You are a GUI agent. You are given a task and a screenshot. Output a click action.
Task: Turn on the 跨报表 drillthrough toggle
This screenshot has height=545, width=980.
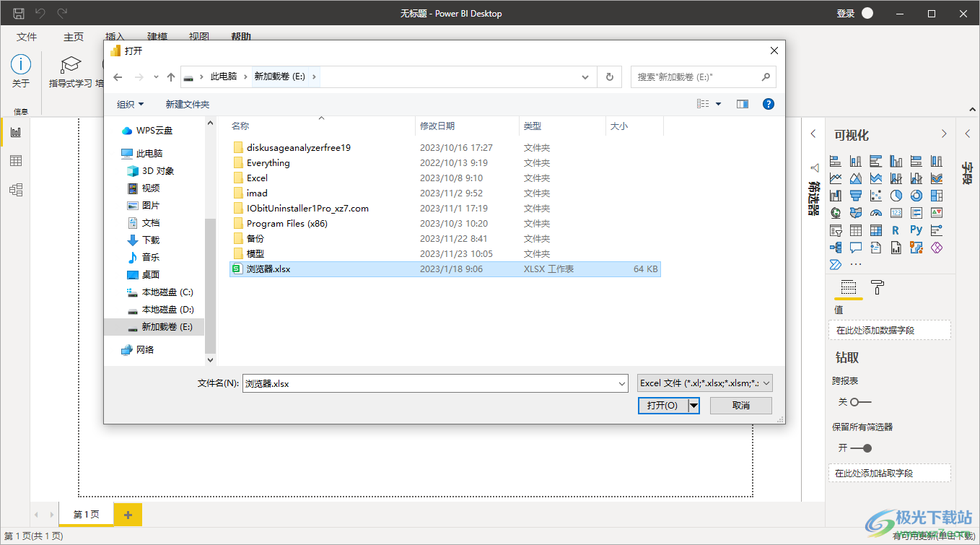(x=861, y=402)
